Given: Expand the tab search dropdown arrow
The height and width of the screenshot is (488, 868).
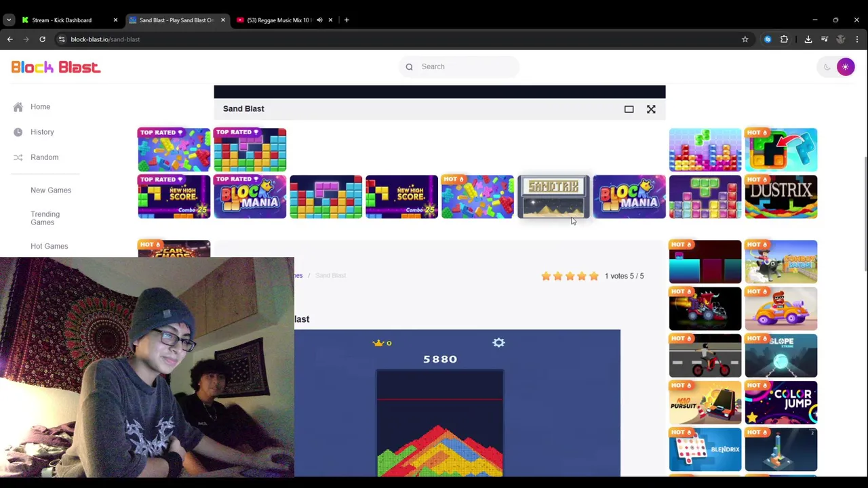Looking at the screenshot, I should coord(9,20).
